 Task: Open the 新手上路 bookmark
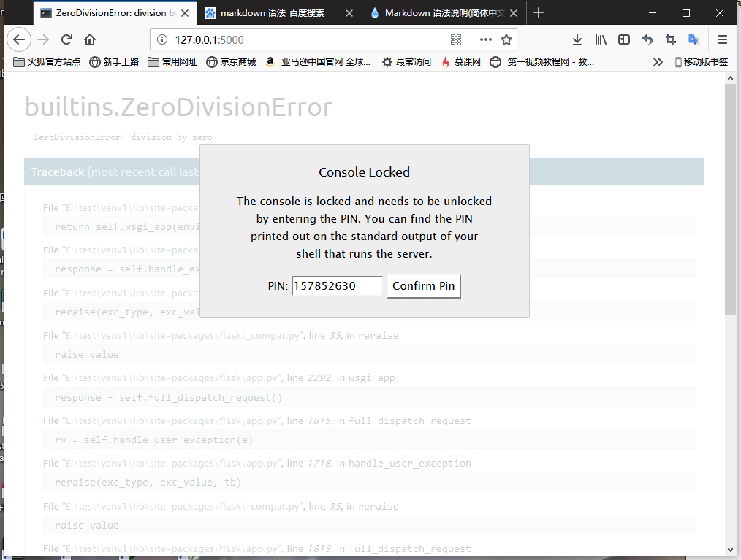coord(114,62)
